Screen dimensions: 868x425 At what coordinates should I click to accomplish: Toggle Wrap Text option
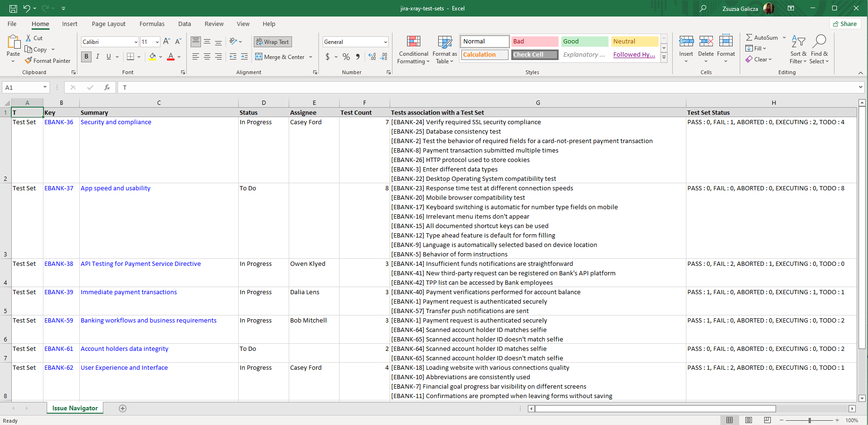[x=273, y=42]
